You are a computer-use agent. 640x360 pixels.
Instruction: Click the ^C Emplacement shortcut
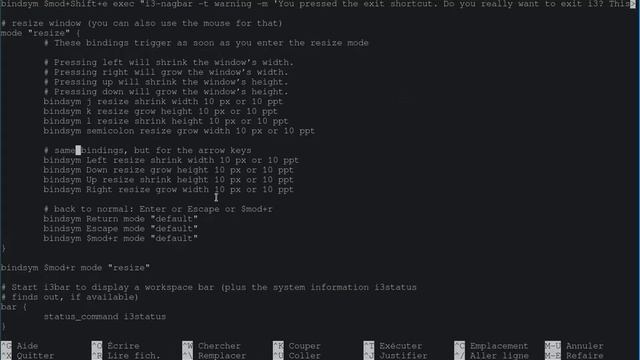tap(491, 346)
